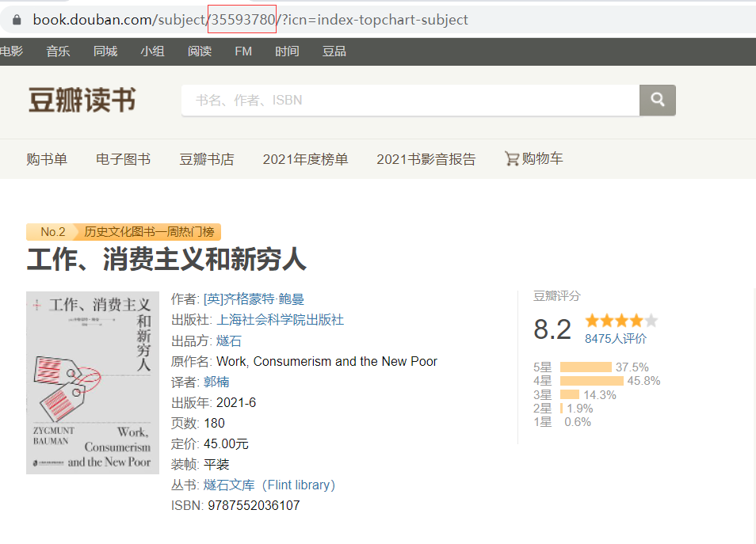Open the 小组 nav item
This screenshot has width=756, height=544.
152,51
